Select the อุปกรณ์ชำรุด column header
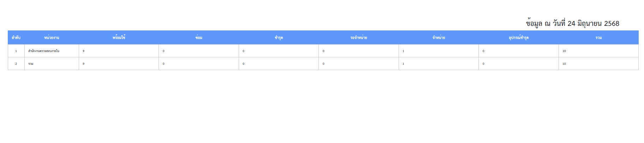The width and height of the screenshot is (644, 143). tap(519, 38)
